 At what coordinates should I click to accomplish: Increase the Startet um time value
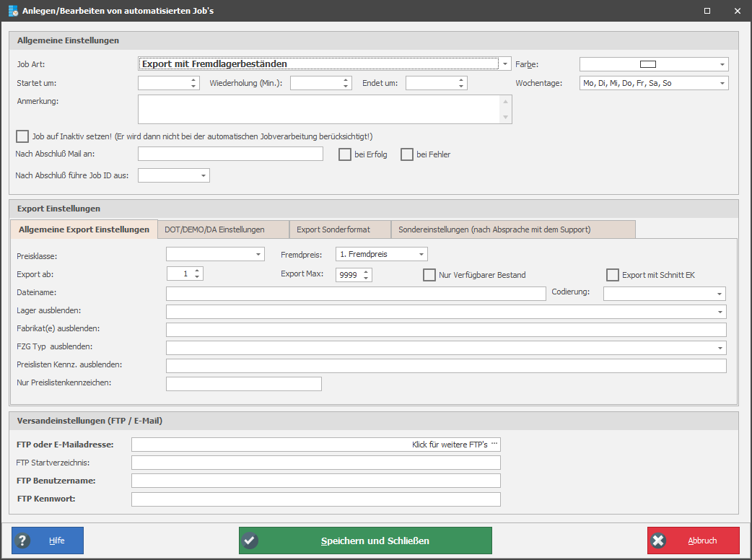click(193, 80)
